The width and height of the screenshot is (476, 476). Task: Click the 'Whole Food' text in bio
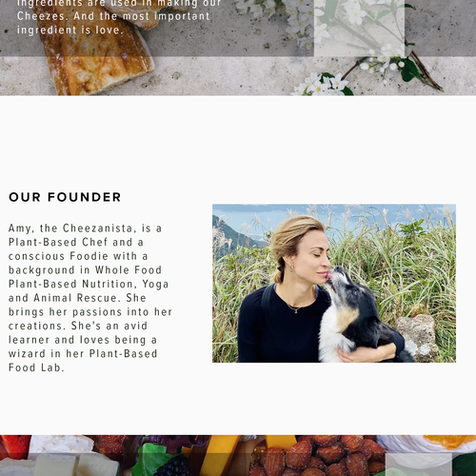coord(129,270)
